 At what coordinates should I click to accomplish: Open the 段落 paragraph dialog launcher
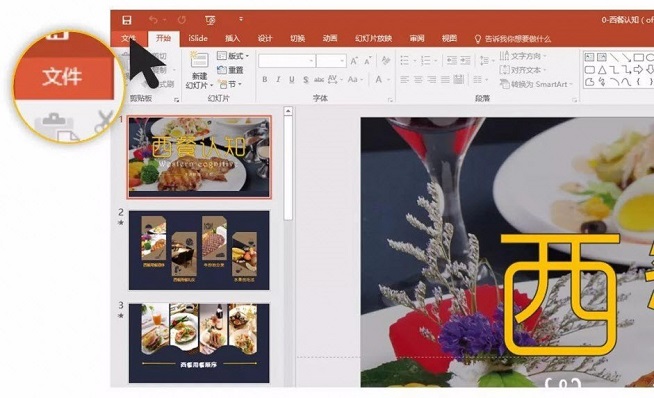[x=575, y=100]
